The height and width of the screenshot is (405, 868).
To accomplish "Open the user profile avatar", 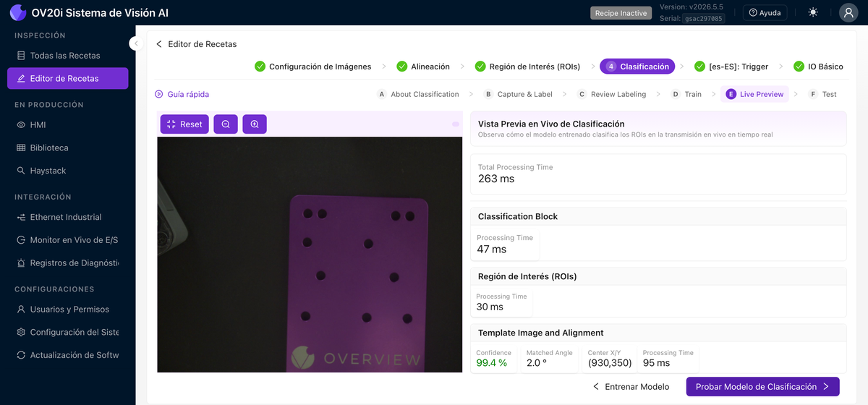I will (x=848, y=12).
